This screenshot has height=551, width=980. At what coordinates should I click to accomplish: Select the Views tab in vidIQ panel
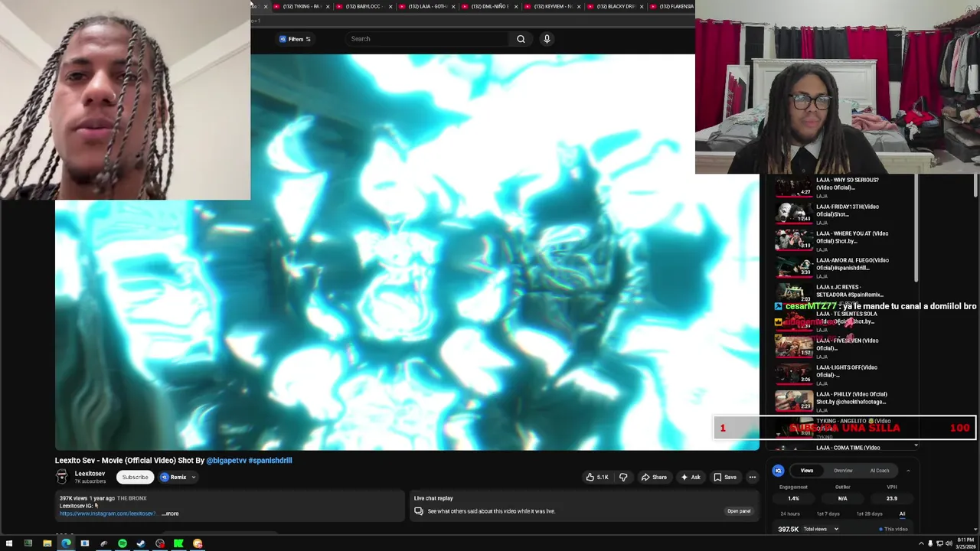(x=807, y=471)
